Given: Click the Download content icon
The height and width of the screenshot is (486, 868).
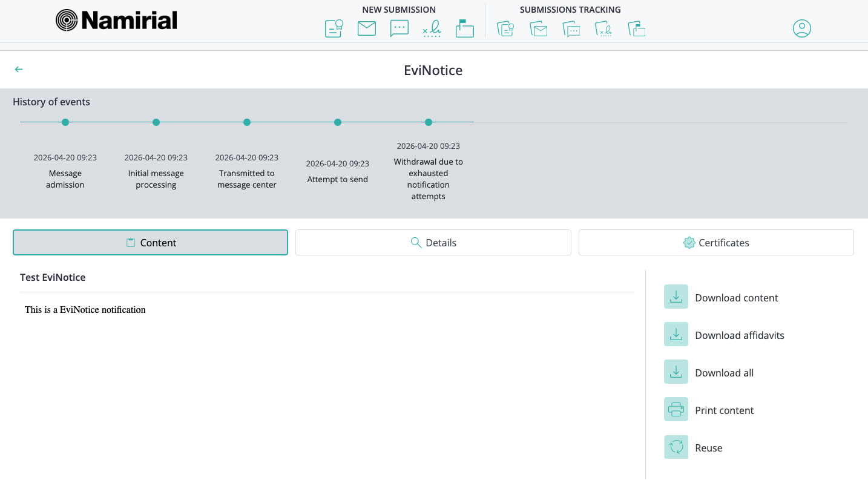Looking at the screenshot, I should coord(676,297).
